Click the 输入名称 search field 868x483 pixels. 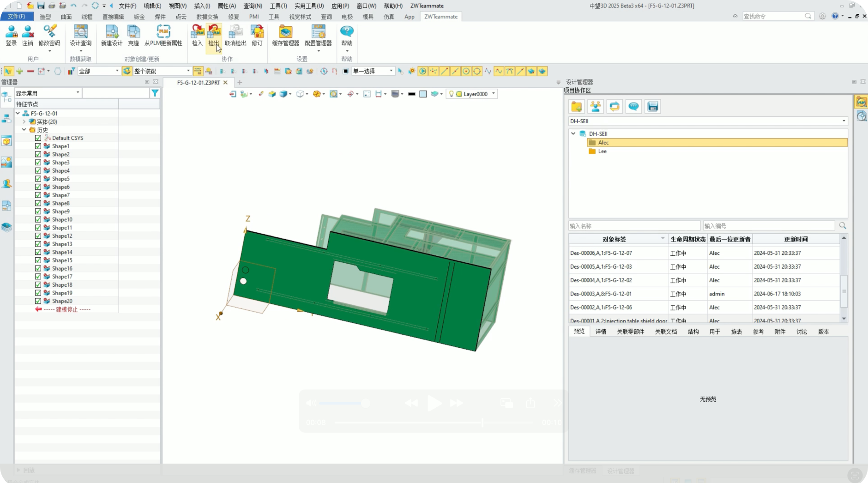pyautogui.click(x=634, y=226)
